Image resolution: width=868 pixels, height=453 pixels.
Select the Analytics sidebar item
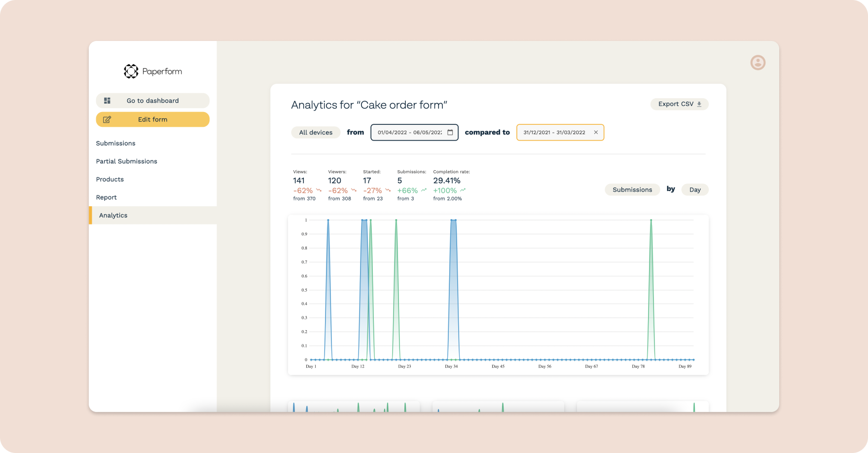click(x=113, y=215)
